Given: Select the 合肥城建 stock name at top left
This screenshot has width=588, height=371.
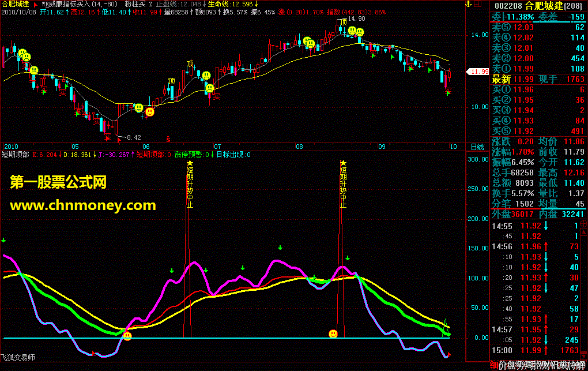Looking at the screenshot, I should click(16, 4).
